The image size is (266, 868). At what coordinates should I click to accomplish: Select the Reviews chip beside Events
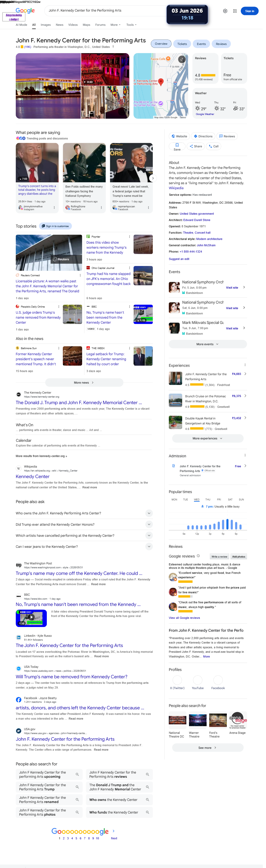[221, 44]
